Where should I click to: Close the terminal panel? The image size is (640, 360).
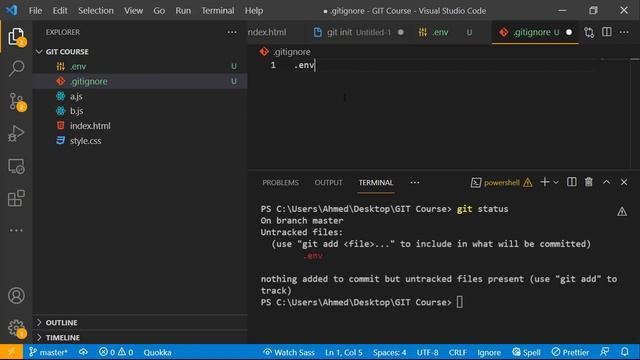(x=624, y=182)
